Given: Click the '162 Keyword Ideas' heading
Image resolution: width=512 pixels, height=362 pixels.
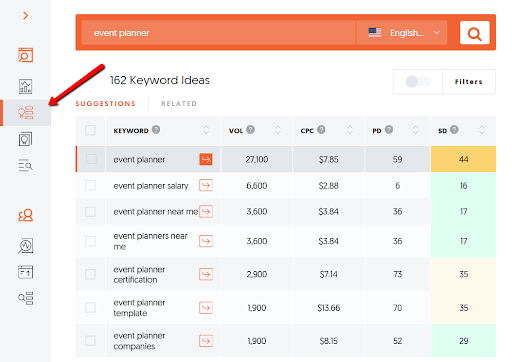Looking at the screenshot, I should (x=160, y=80).
